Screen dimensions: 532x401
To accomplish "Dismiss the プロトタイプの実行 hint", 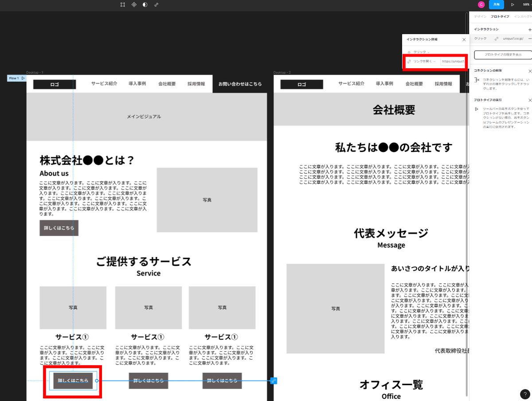I will (530, 100).
